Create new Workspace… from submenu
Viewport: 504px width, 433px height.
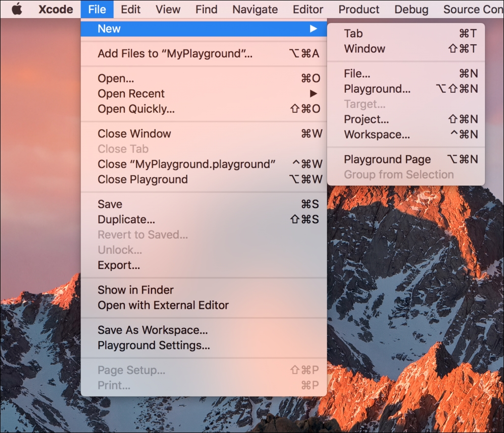pos(406,134)
